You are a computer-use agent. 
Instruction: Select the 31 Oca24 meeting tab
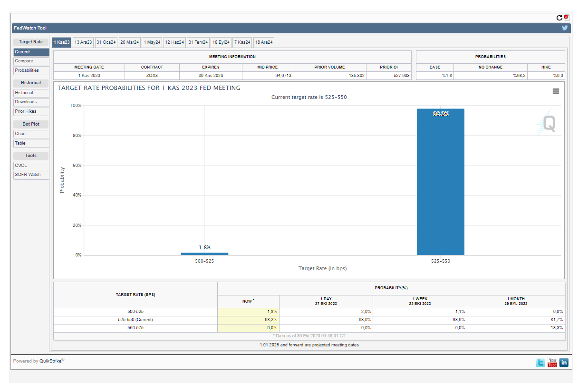(x=106, y=42)
